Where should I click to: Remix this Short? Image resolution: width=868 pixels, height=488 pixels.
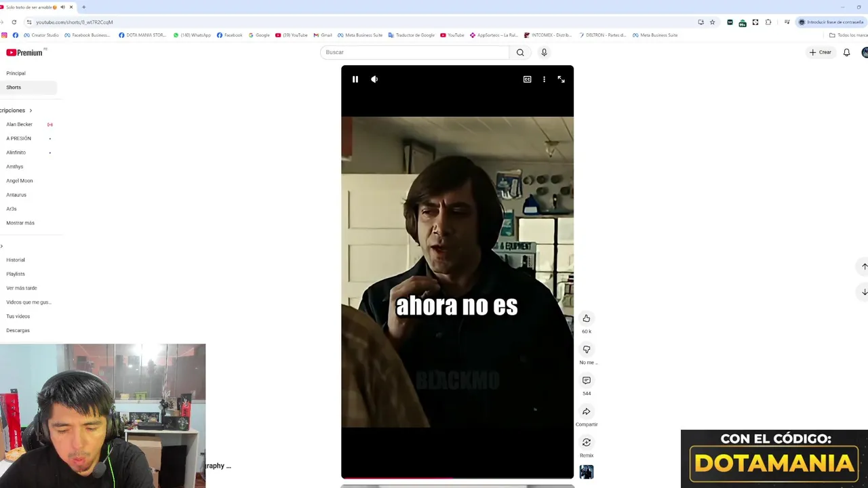pos(587,443)
